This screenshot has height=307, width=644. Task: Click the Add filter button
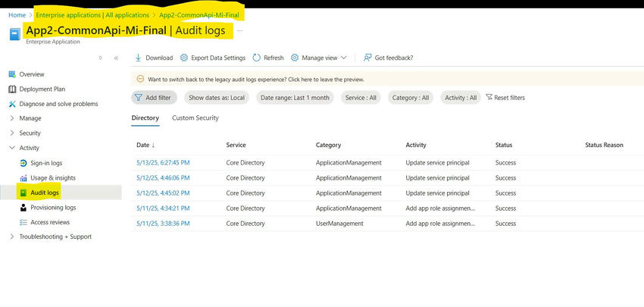click(154, 98)
